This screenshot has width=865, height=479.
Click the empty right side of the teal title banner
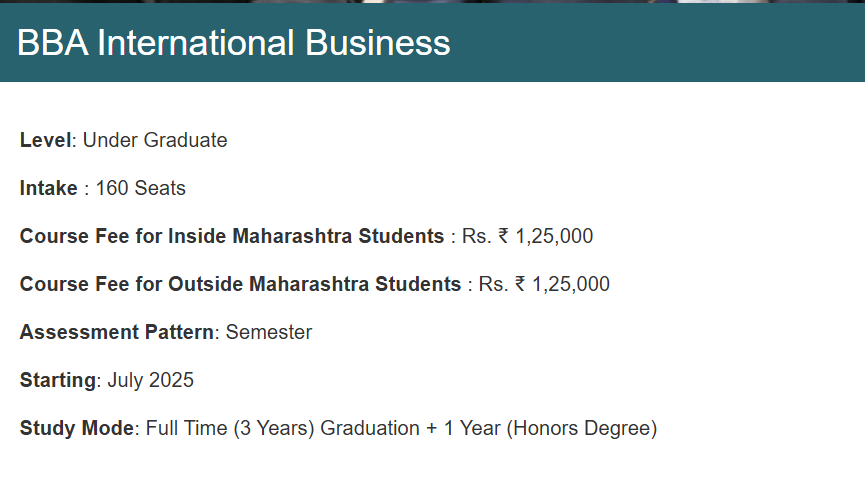(x=700, y=43)
